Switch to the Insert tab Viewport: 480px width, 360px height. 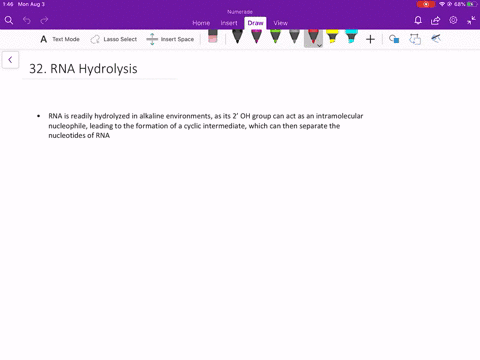click(x=229, y=23)
